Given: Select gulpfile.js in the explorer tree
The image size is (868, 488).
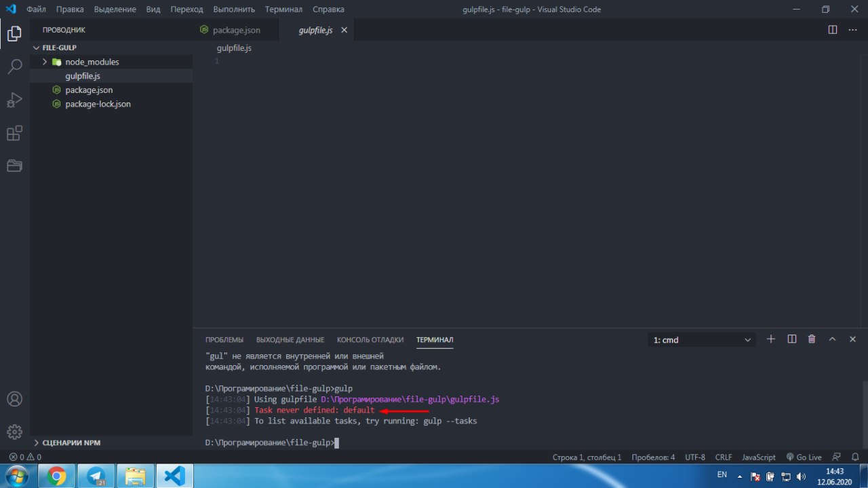Looking at the screenshot, I should [111, 76].
